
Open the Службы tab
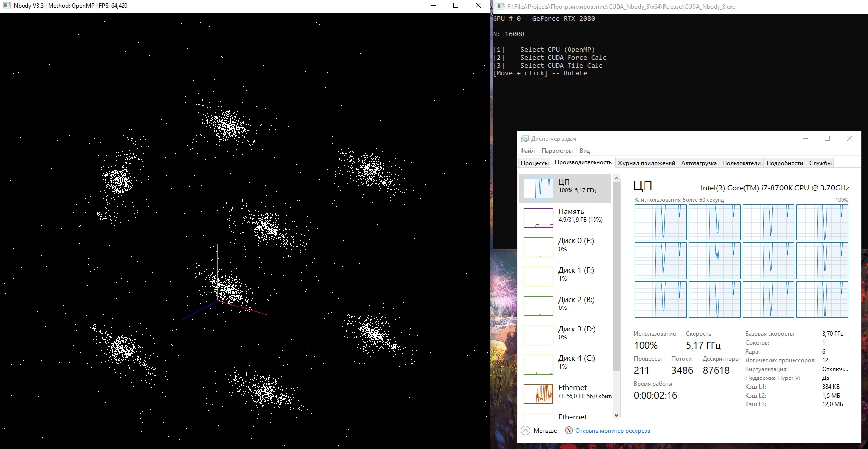click(820, 163)
